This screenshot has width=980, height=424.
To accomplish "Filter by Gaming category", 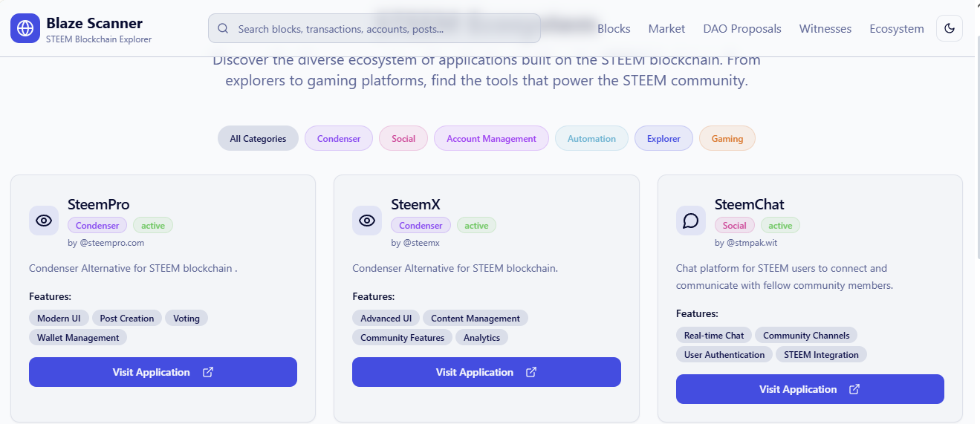I will (727, 138).
